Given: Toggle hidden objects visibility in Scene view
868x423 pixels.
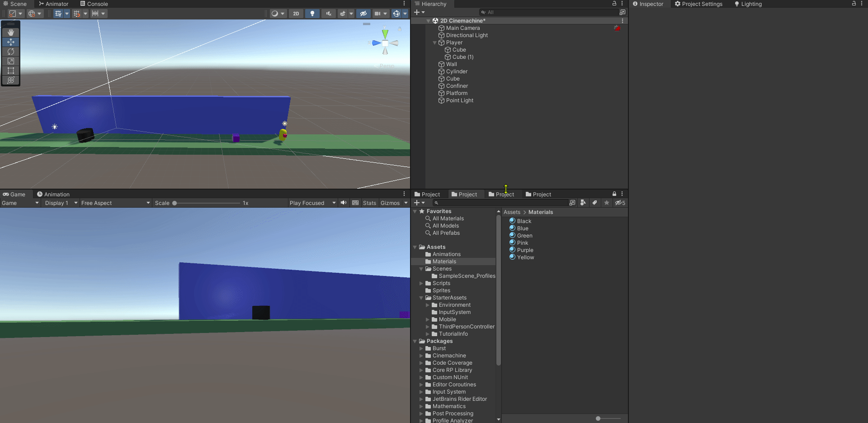Looking at the screenshot, I should click(x=363, y=14).
